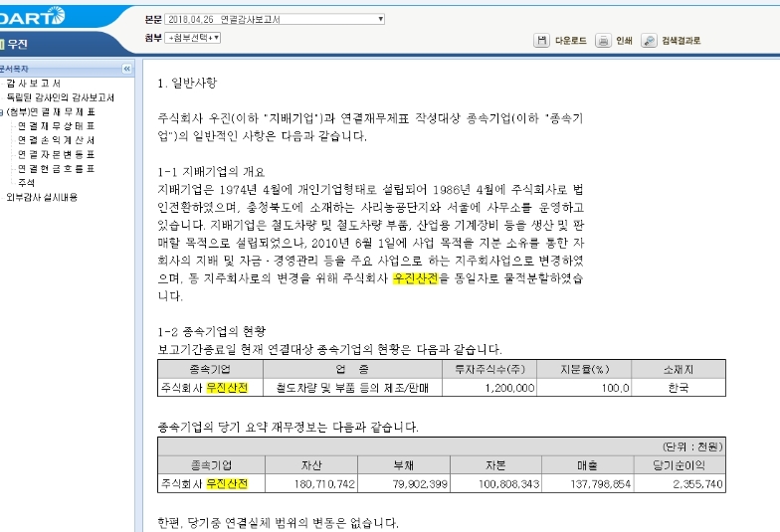The width and height of the screenshot is (780, 532).
Task: Click the value 137,798,854
Action: pos(601,483)
